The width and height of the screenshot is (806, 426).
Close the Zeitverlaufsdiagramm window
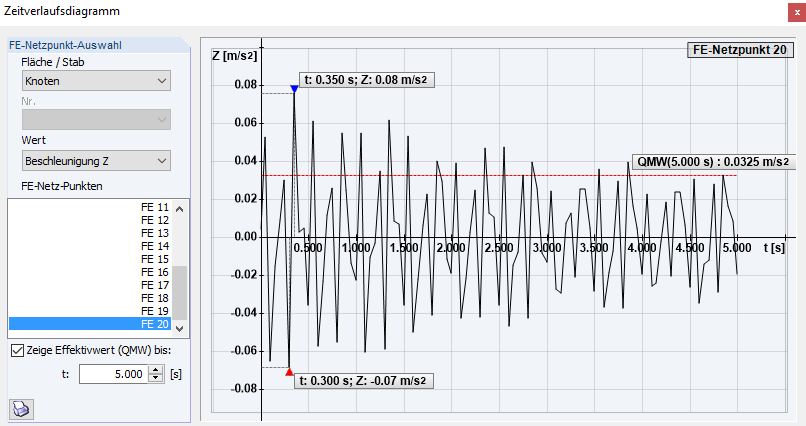797,12
